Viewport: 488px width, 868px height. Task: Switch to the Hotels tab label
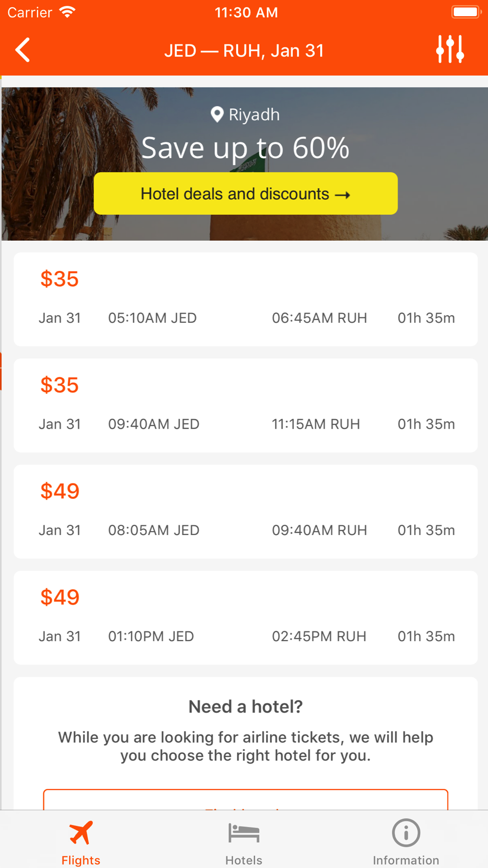pos(244,860)
